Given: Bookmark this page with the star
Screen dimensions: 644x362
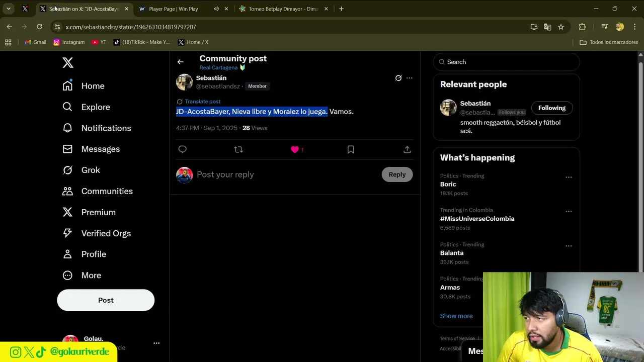Looking at the screenshot, I should 561,27.
